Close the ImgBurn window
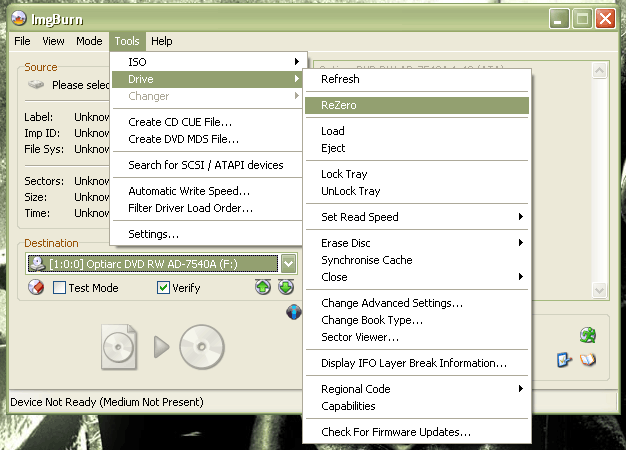Screen dimensions: 626x450 (605, 19)
